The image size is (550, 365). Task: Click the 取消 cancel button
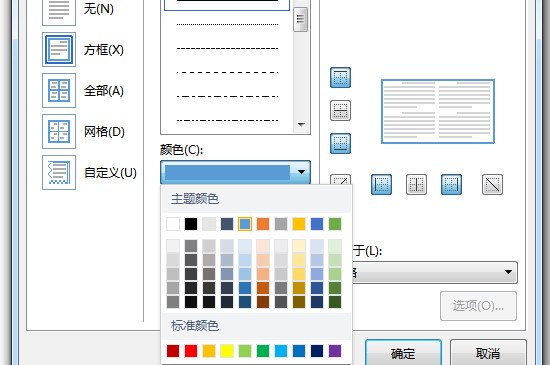point(488,353)
